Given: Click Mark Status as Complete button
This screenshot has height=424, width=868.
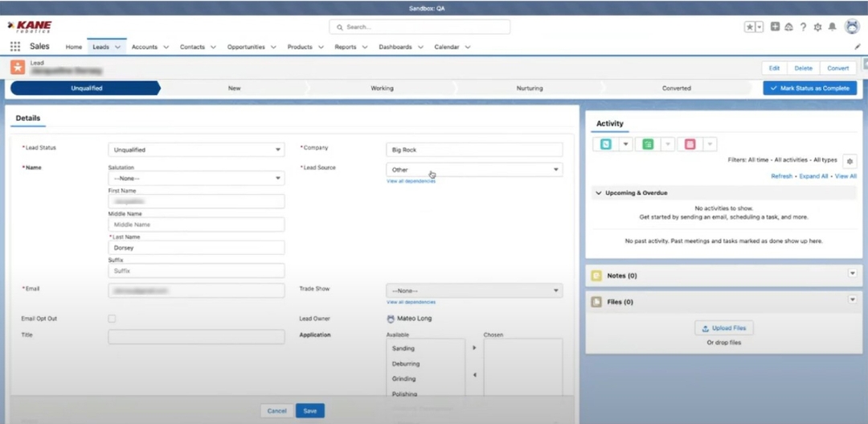Looking at the screenshot, I should pyautogui.click(x=809, y=88).
